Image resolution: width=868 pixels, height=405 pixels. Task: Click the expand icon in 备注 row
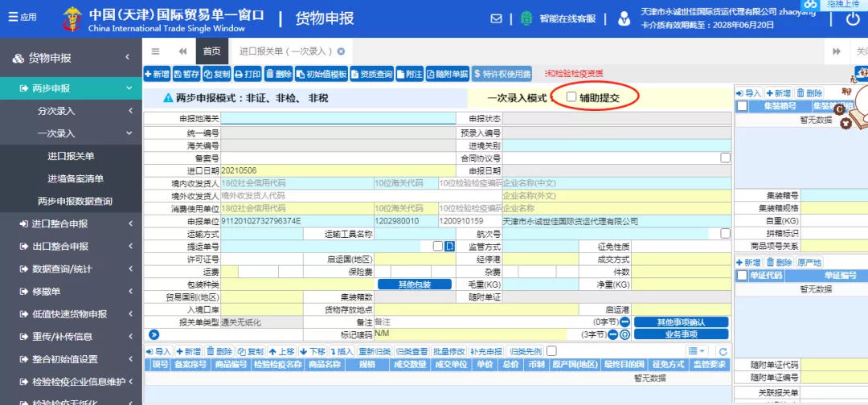[x=625, y=322]
